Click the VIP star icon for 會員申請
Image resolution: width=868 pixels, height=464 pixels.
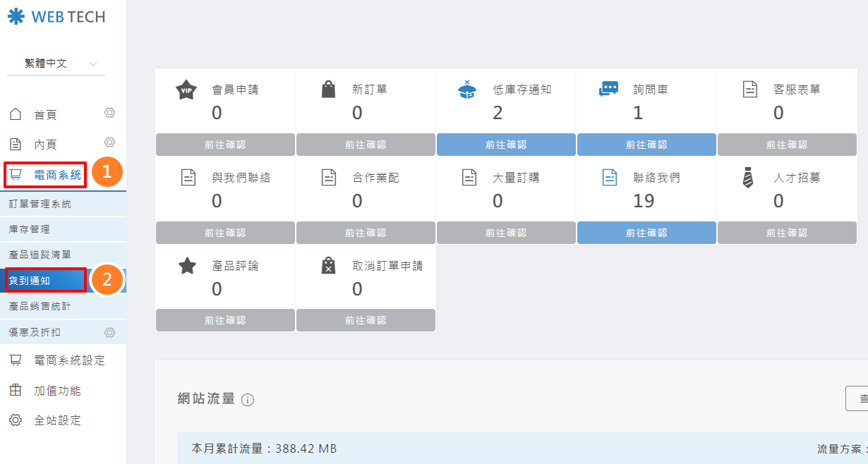[x=186, y=90]
